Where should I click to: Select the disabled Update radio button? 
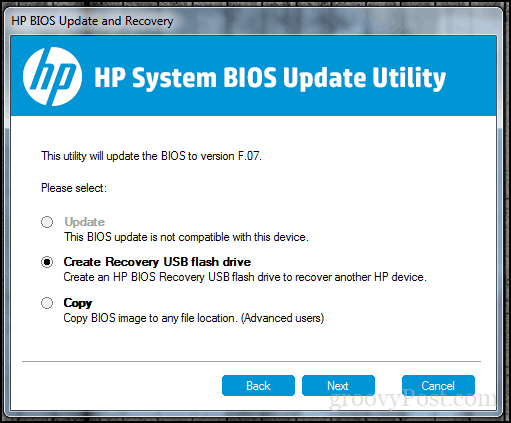pos(47,222)
